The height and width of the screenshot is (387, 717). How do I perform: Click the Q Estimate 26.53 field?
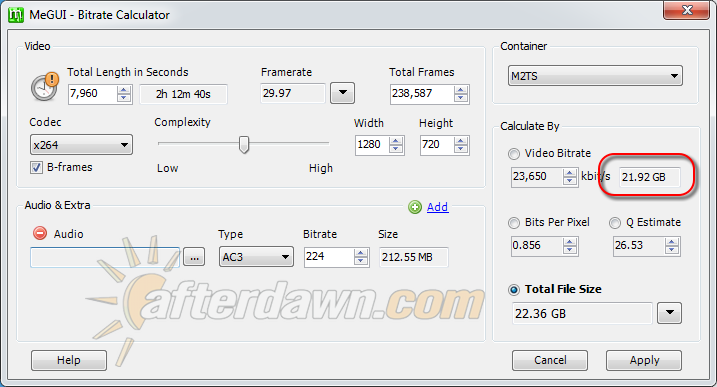pyautogui.click(x=639, y=246)
